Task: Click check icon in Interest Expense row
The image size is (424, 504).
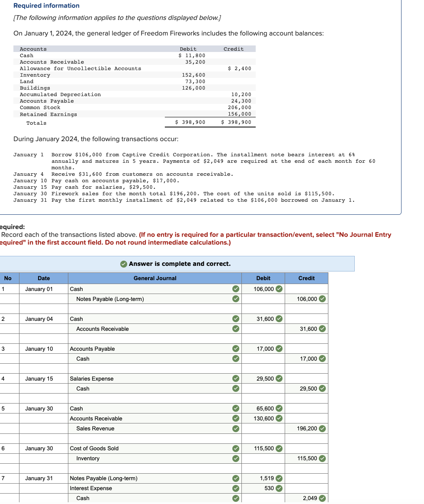Action: tap(236, 488)
